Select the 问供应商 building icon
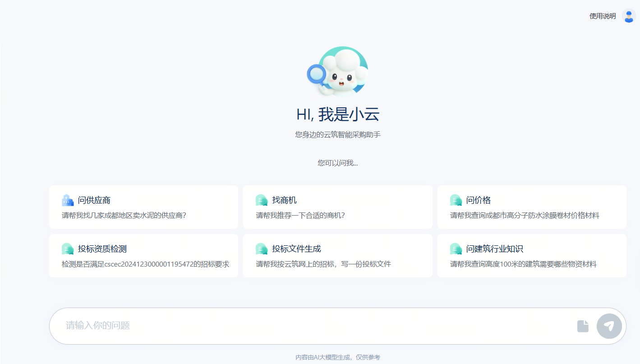 tap(68, 200)
